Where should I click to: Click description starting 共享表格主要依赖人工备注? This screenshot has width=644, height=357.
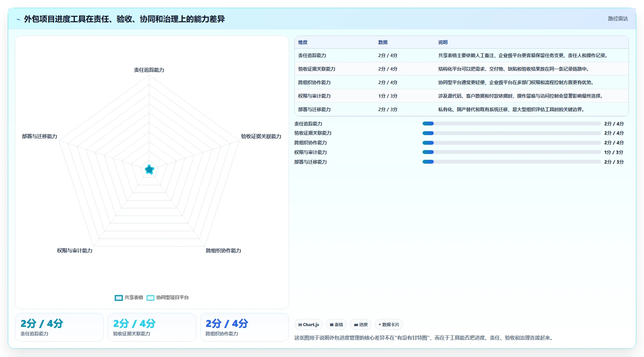(524, 56)
